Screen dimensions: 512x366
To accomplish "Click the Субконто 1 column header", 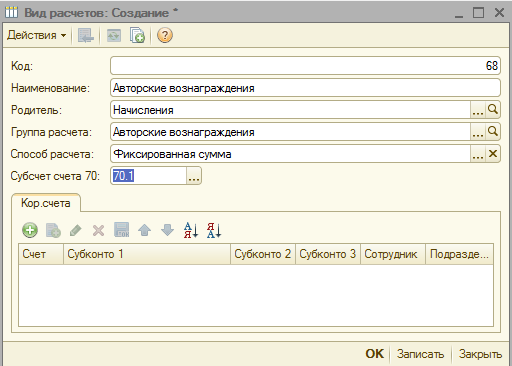I will point(147,254).
